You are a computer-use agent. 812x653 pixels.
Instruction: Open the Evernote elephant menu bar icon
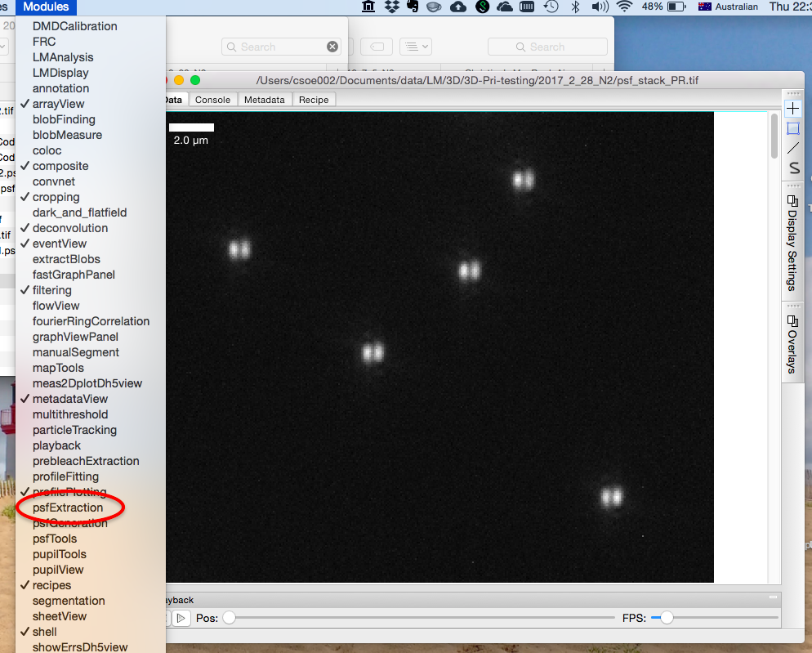point(413,7)
